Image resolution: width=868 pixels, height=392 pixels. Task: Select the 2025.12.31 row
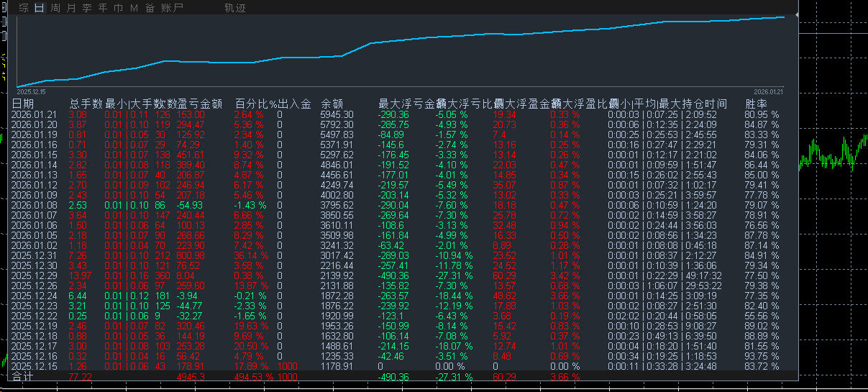pyautogui.click(x=404, y=255)
